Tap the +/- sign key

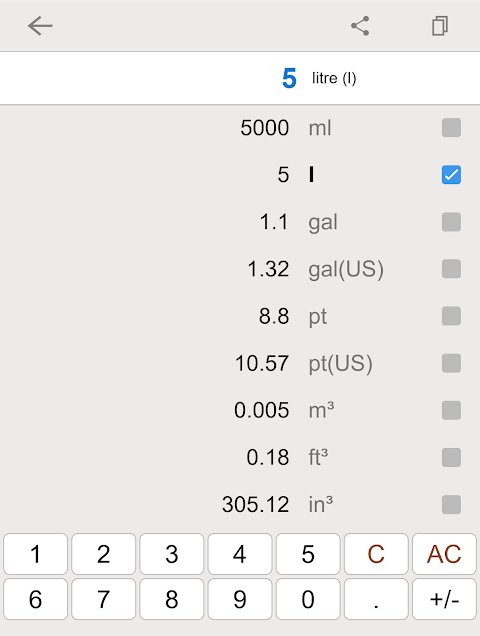(x=444, y=599)
